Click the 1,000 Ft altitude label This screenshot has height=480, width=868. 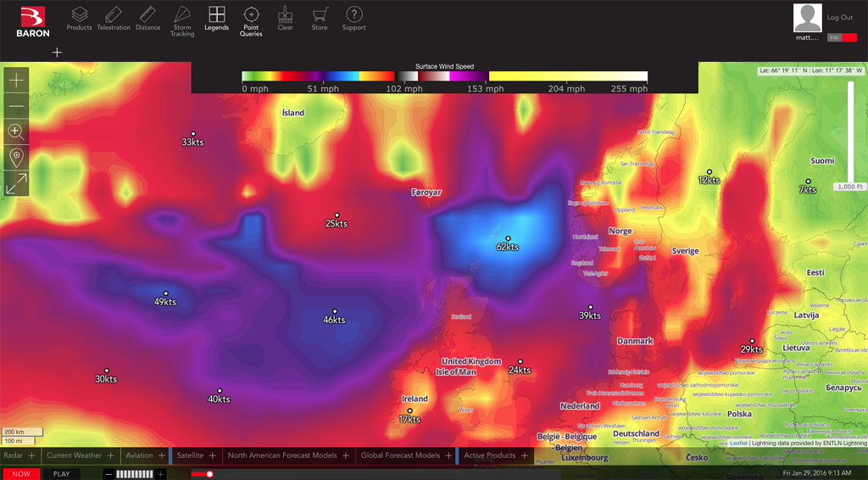click(x=849, y=187)
